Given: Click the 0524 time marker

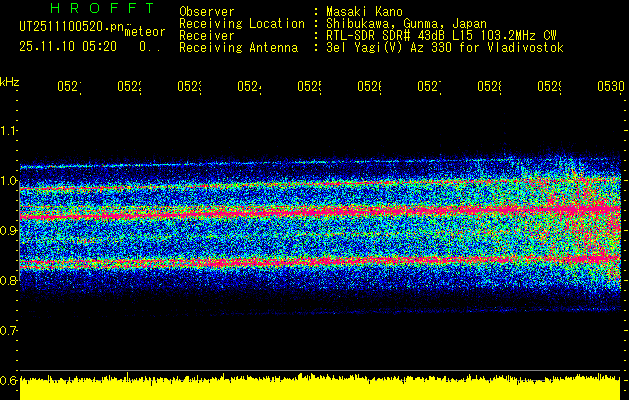Looking at the screenshot, I should coord(250,87).
